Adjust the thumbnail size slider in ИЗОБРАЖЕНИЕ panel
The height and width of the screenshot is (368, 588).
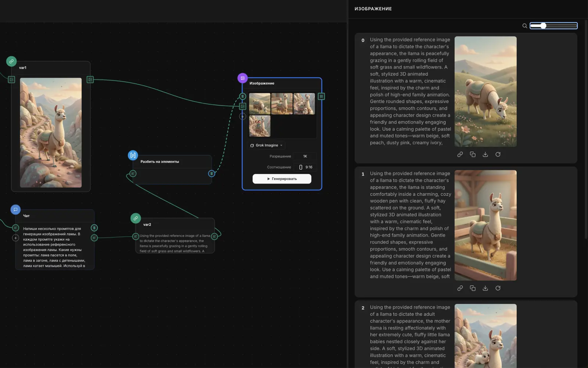pos(553,26)
